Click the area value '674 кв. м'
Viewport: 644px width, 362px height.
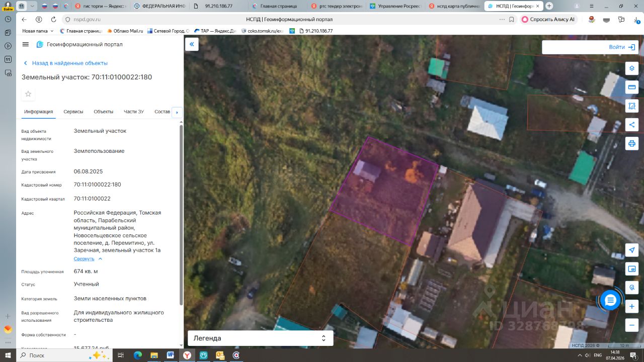[x=86, y=271]
